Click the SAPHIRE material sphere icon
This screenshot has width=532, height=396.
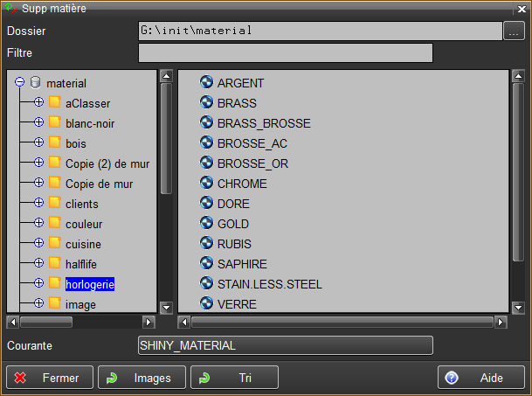point(206,263)
